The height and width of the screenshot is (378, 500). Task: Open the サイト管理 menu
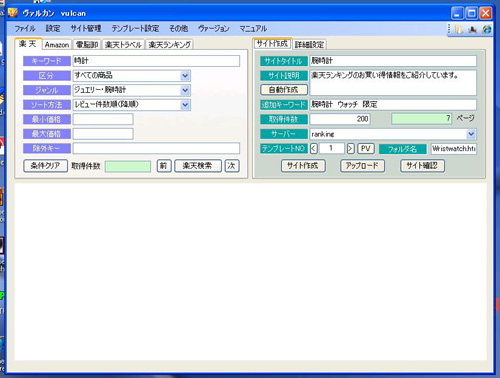(86, 29)
